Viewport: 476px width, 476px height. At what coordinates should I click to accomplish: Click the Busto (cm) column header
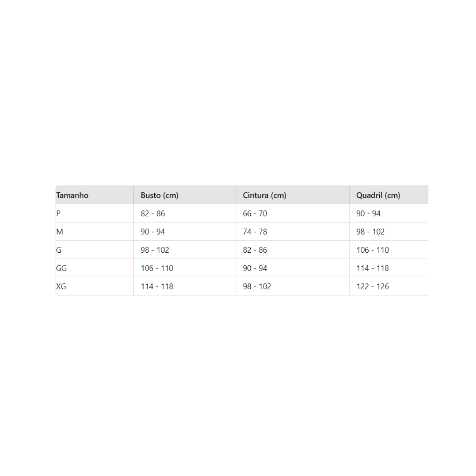pos(159,195)
